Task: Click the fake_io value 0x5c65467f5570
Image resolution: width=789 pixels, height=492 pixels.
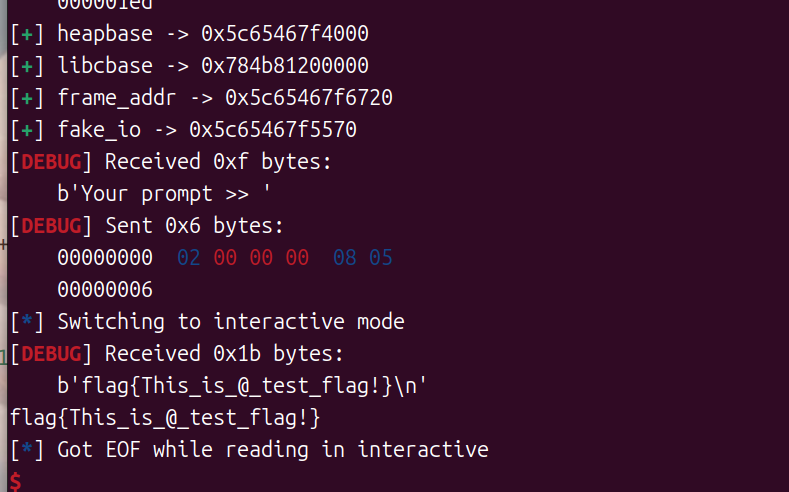Action: [x=273, y=130]
